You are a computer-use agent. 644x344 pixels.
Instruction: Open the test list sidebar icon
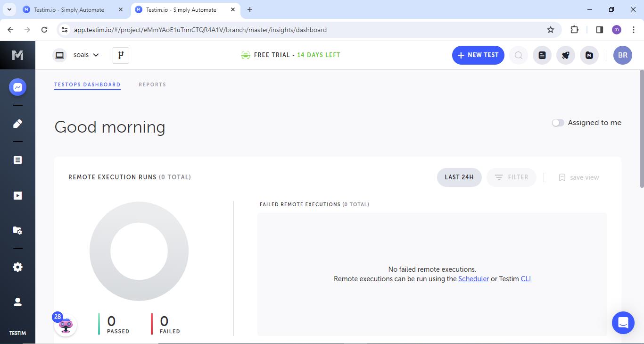17,160
